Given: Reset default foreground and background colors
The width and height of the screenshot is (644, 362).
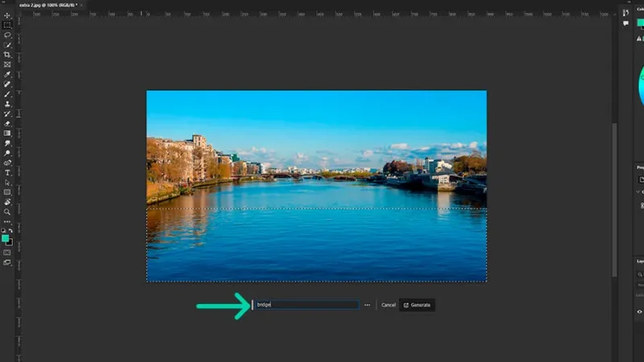Looking at the screenshot, I should coord(3,231).
